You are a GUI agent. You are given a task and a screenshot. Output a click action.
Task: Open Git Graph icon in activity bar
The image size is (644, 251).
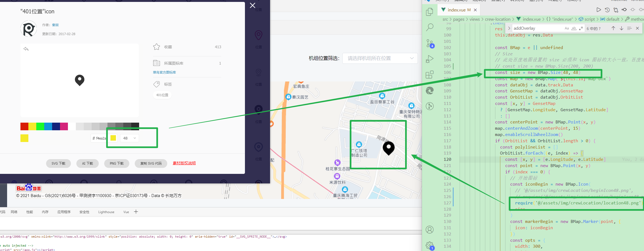click(430, 106)
